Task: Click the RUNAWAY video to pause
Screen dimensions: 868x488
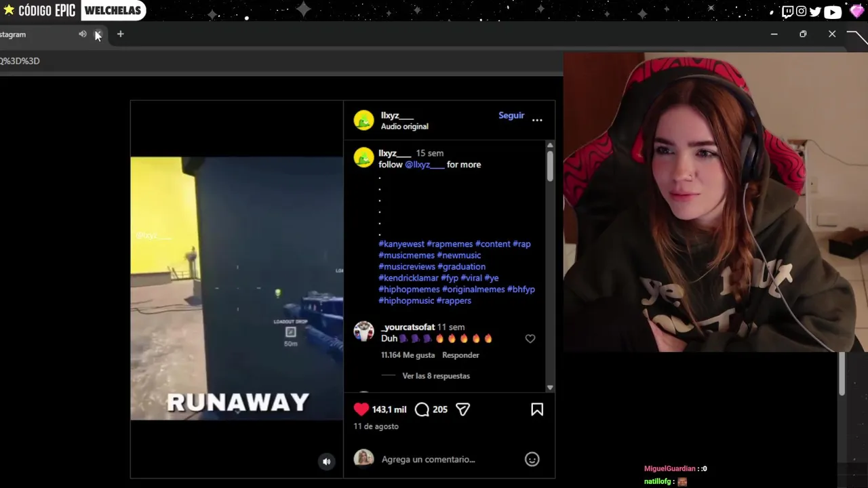Action: coord(237,289)
